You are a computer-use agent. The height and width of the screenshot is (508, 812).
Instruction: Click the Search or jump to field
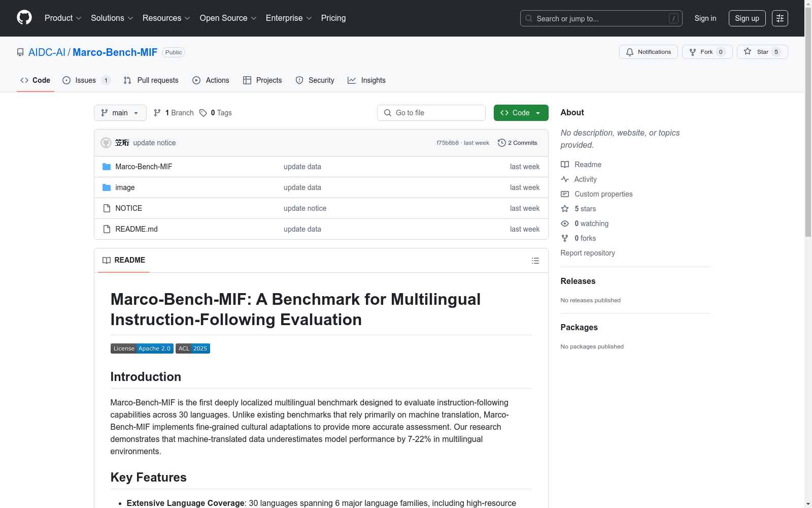(601, 18)
